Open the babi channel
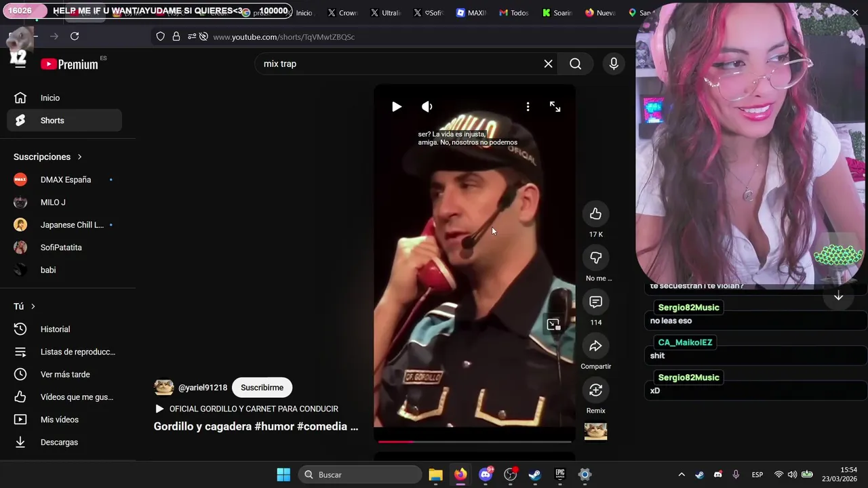Screen dimensions: 868x488 (64, 270)
